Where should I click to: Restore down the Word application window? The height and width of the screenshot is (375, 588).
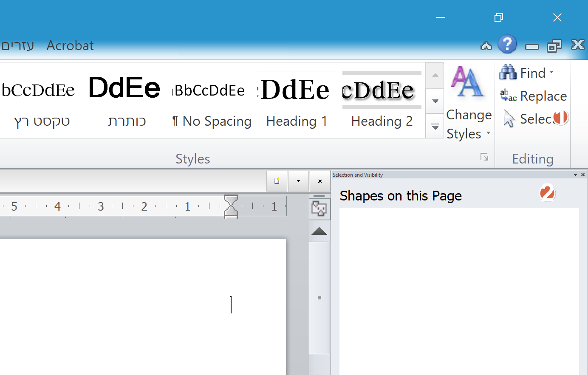click(499, 17)
